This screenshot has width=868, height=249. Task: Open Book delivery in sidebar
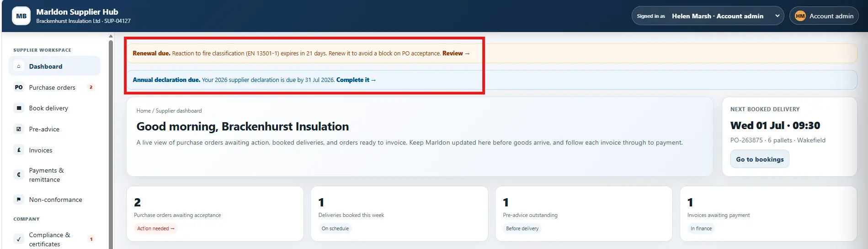(54, 108)
